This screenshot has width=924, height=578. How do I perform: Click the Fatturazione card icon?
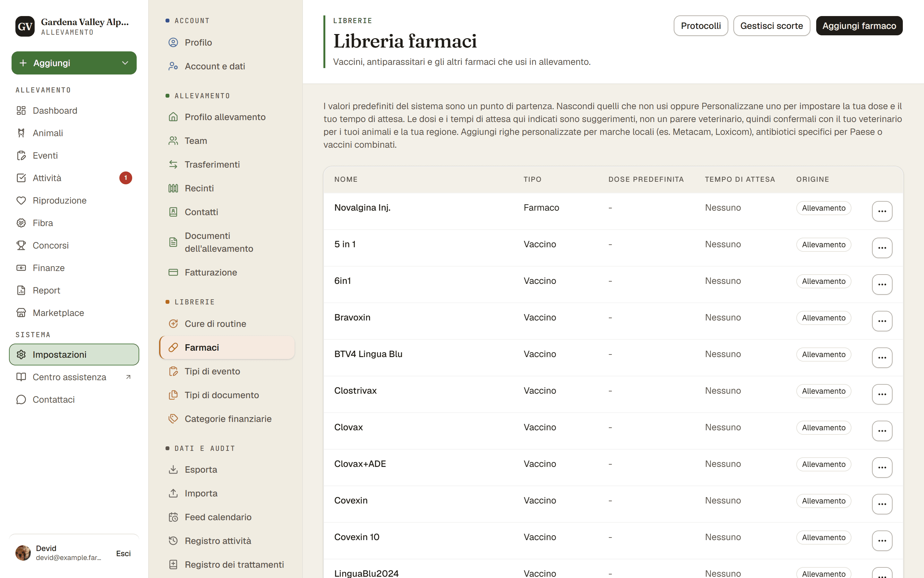coord(173,272)
